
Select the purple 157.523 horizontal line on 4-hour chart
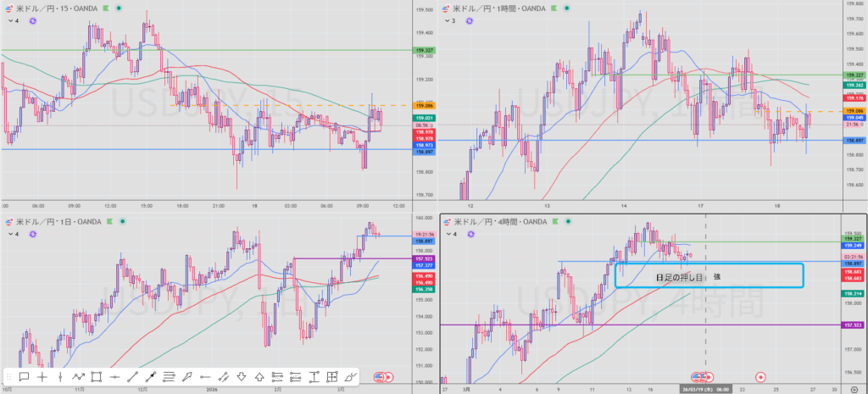[593, 325]
